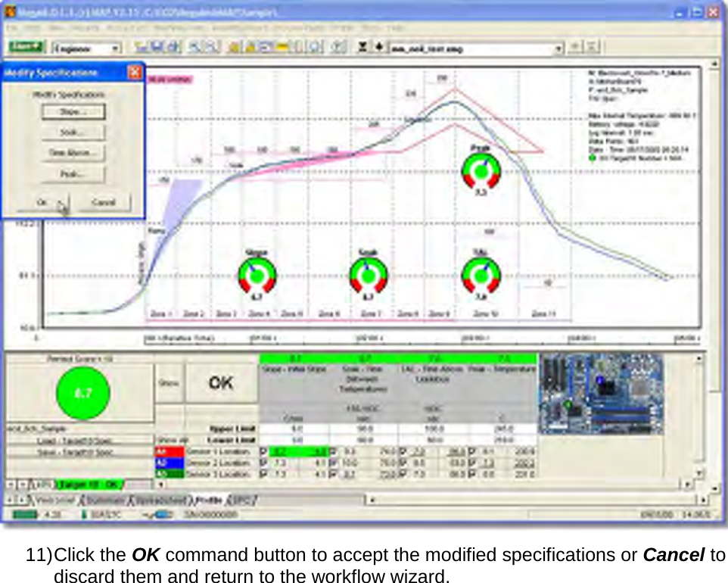Click the Show button beside large OK
728x583 pixels.
coord(169,383)
